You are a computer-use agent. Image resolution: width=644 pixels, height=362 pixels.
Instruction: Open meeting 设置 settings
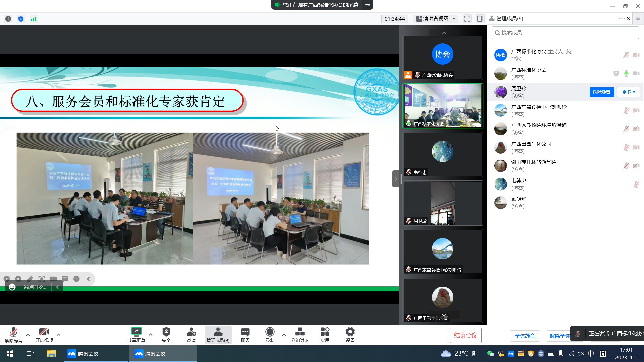[350, 335]
